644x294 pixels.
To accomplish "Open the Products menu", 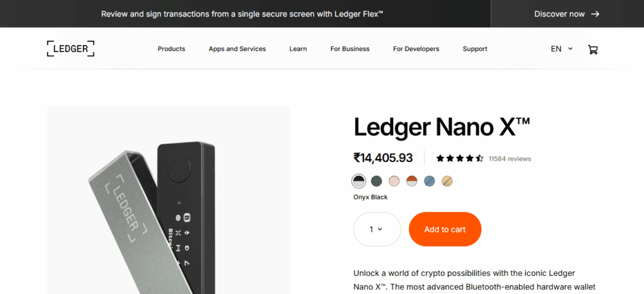I will 171,49.
